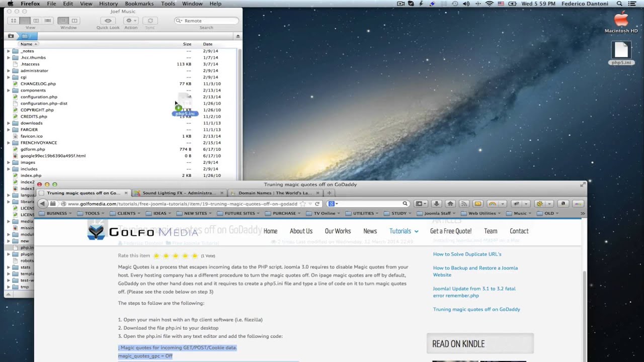The height and width of the screenshot is (362, 644).
Task: Open favorites icon in FTP path bar
Action: (11, 36)
